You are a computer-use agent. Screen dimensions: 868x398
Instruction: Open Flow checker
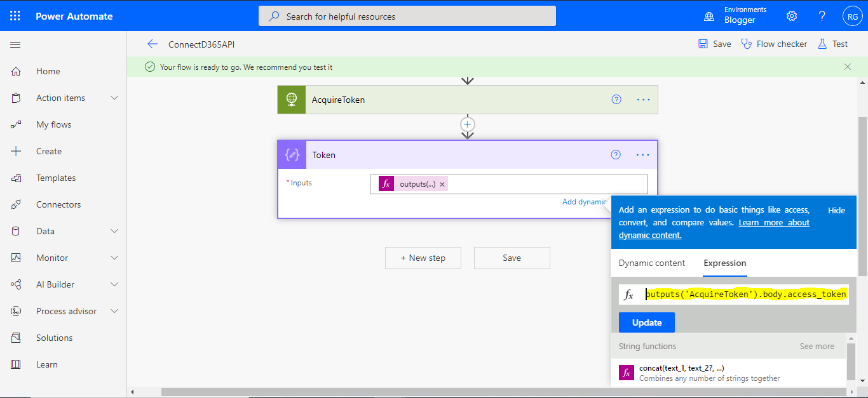click(x=774, y=44)
